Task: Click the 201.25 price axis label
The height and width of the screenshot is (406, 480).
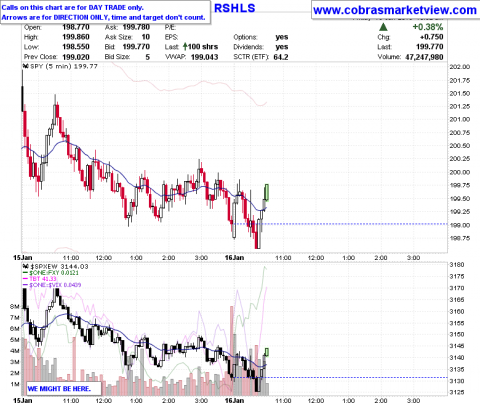Action: click(459, 106)
